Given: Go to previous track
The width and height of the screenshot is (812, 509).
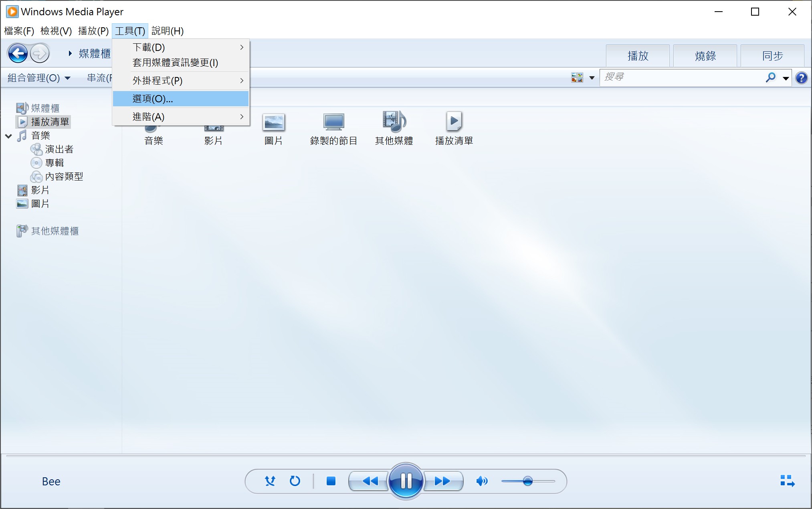Looking at the screenshot, I should tap(370, 481).
